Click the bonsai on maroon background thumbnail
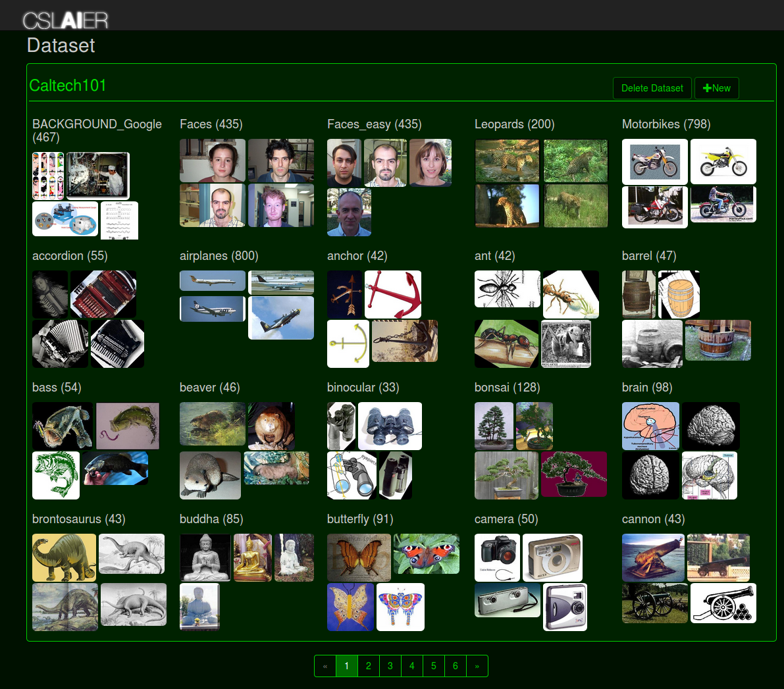The width and height of the screenshot is (784, 689). tap(573, 474)
